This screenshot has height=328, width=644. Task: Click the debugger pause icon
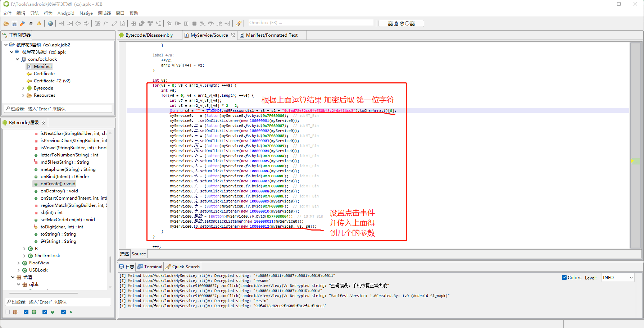pos(186,23)
